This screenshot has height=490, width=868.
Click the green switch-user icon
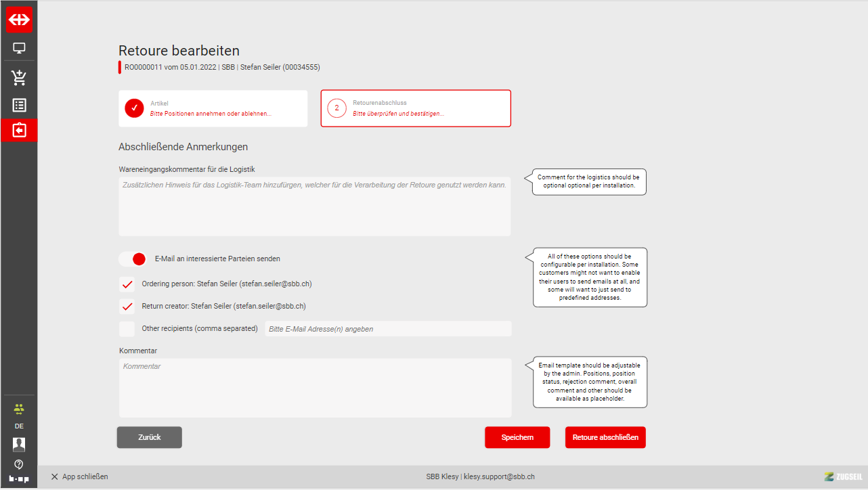19,409
